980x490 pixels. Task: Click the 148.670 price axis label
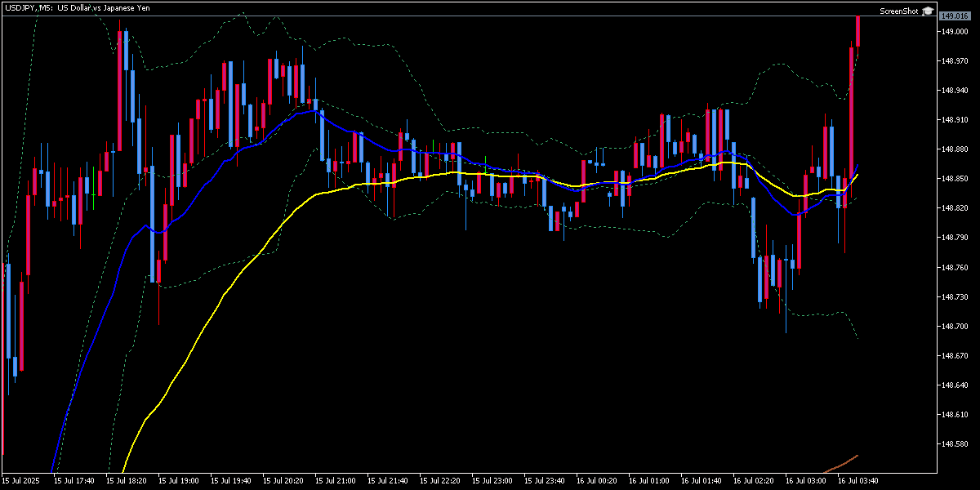coord(955,355)
